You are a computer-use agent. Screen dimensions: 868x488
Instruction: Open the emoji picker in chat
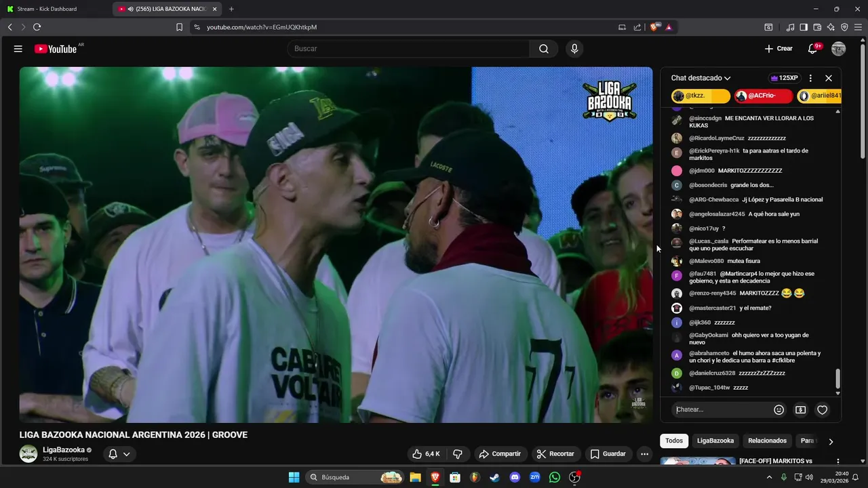coord(779,409)
